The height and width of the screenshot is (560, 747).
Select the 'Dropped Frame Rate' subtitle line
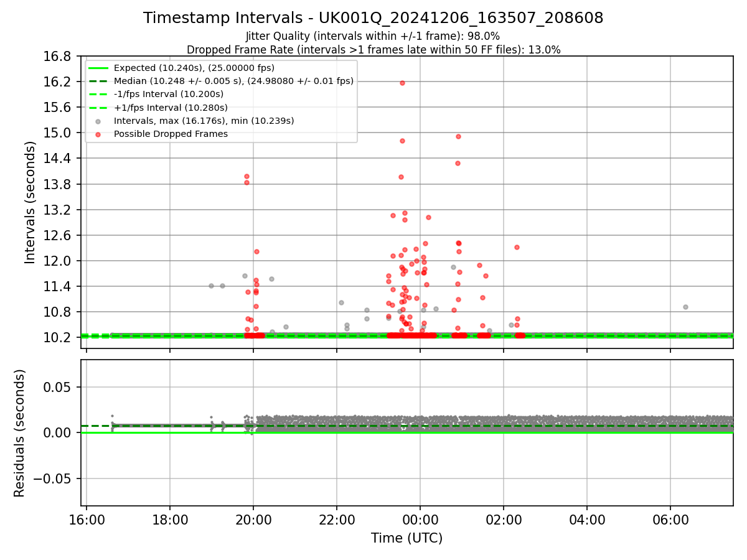(374, 50)
